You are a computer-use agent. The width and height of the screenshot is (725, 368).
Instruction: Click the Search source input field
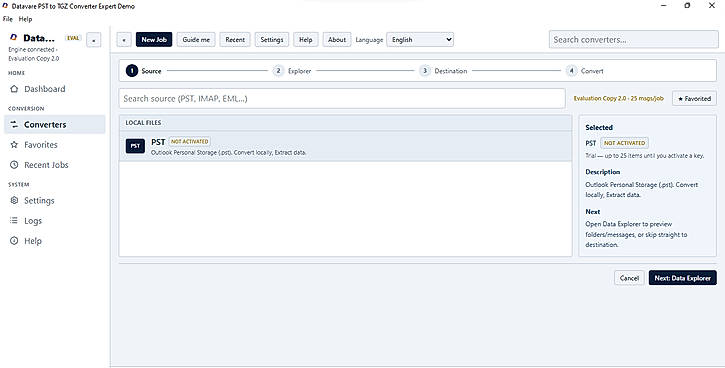342,98
